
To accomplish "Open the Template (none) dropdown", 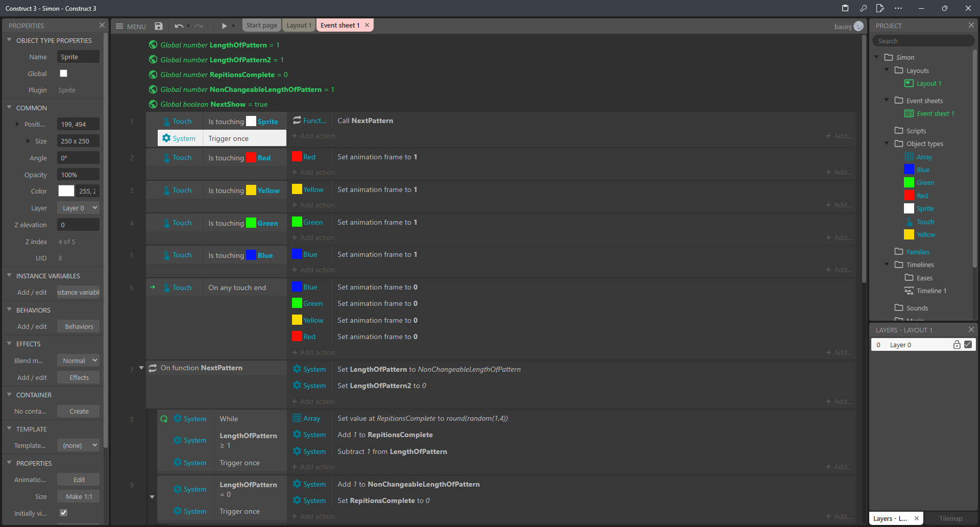I will click(78, 445).
